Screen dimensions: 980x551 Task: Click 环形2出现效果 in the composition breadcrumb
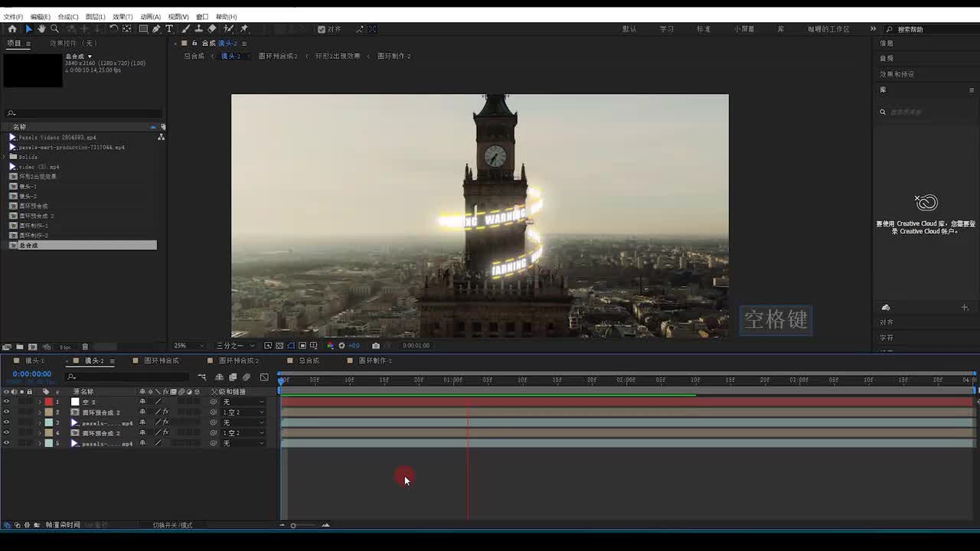pos(337,57)
